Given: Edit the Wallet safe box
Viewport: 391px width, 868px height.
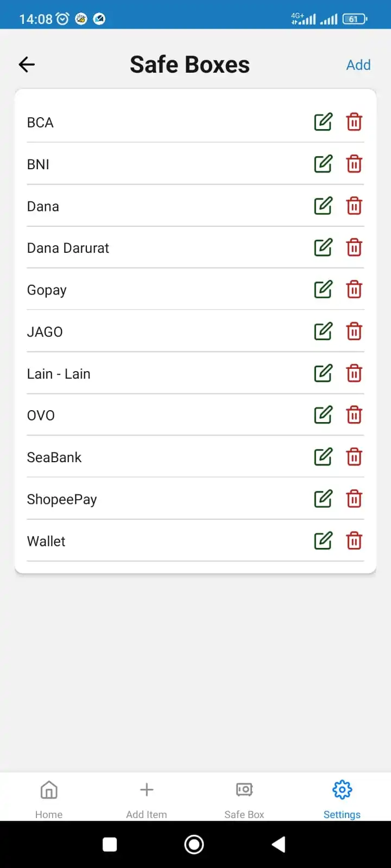Looking at the screenshot, I should pos(323,540).
